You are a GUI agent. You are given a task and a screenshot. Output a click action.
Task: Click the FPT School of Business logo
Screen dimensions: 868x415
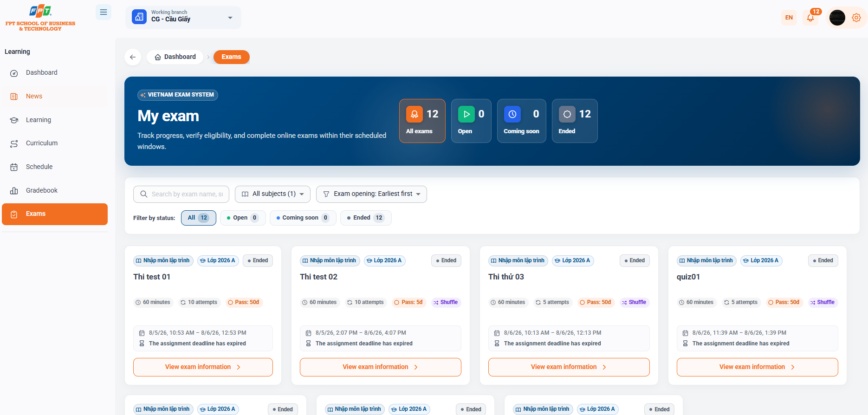click(40, 18)
